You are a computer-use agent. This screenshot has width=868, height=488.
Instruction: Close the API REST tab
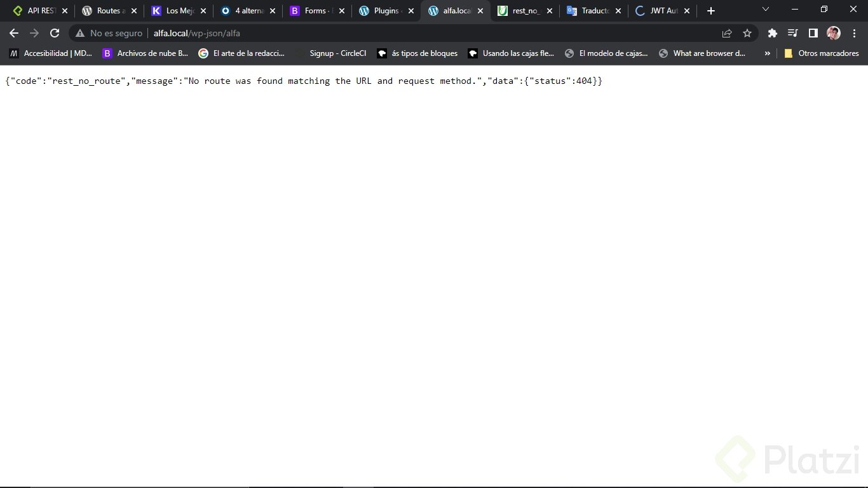64,11
